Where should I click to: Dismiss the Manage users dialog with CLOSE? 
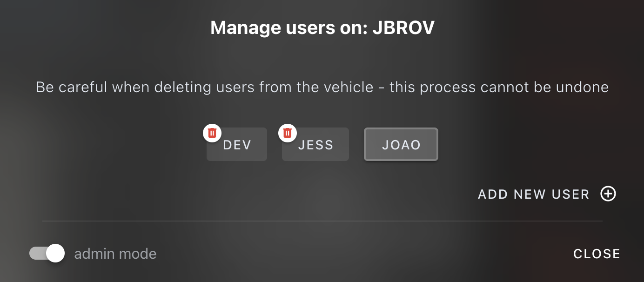tap(597, 254)
